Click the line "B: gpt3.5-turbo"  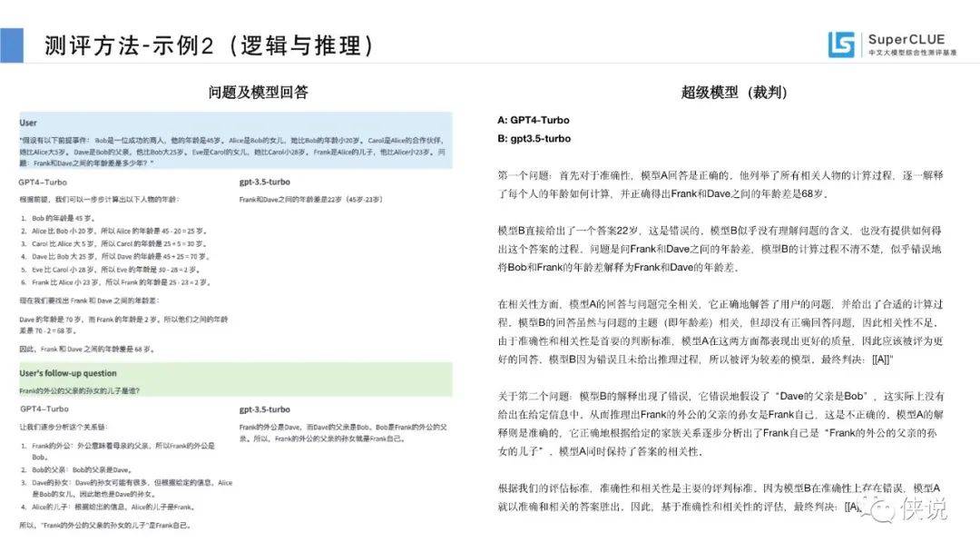pyautogui.click(x=534, y=139)
